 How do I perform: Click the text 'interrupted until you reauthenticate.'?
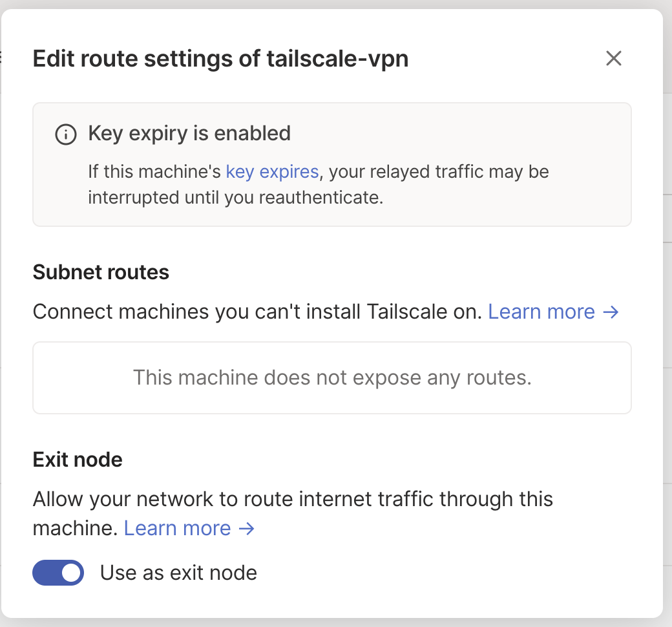point(236,198)
